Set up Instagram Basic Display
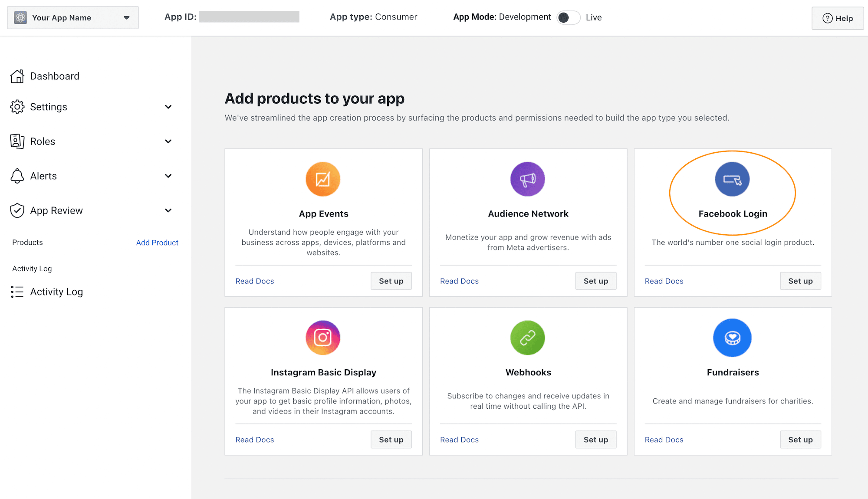This screenshot has width=868, height=499. [x=391, y=440]
